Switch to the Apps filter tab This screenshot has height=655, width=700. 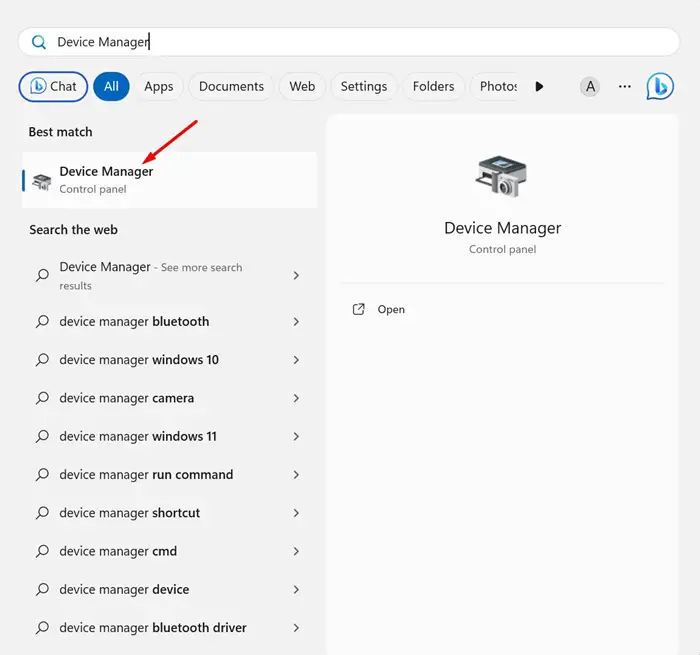click(158, 87)
